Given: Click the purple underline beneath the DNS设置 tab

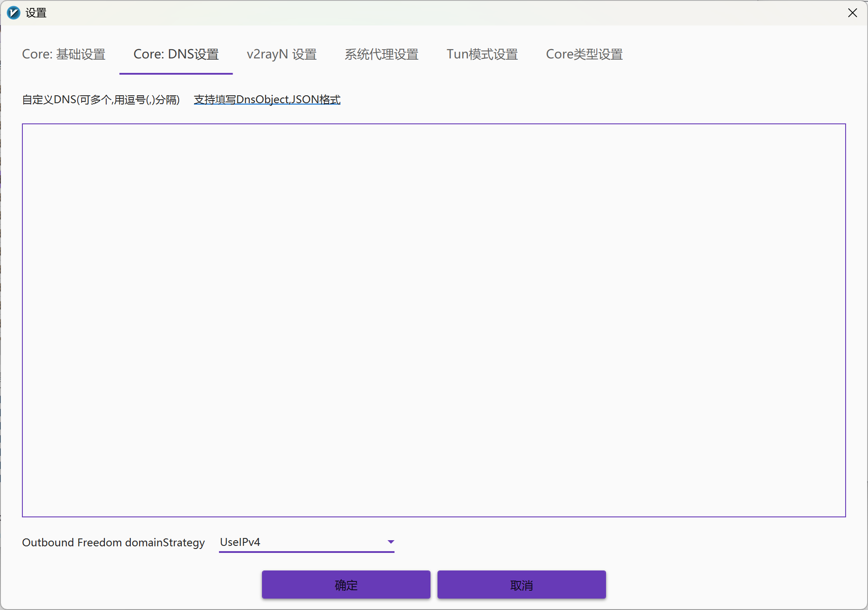Looking at the screenshot, I should 176,74.
